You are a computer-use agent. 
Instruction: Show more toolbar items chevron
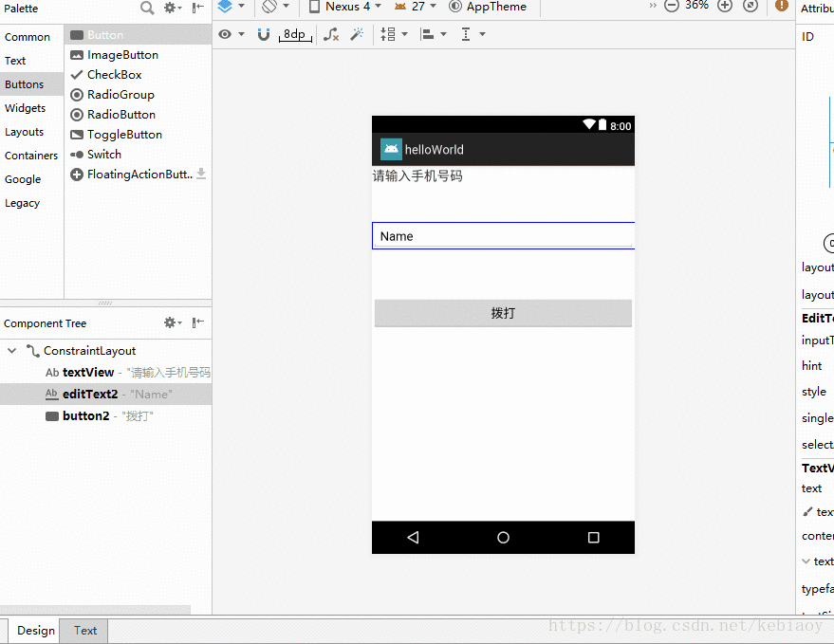(x=653, y=6)
